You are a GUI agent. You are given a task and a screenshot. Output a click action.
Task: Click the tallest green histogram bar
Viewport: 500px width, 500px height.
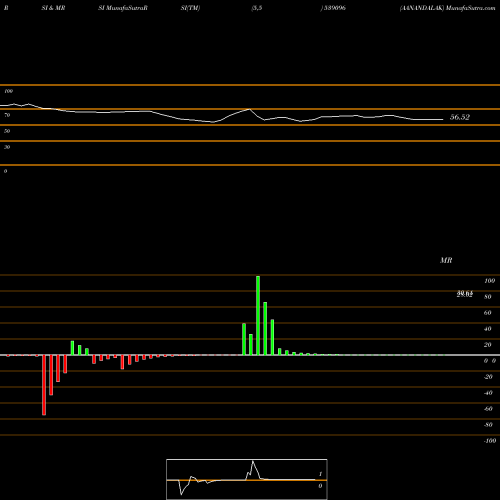pos(258,315)
